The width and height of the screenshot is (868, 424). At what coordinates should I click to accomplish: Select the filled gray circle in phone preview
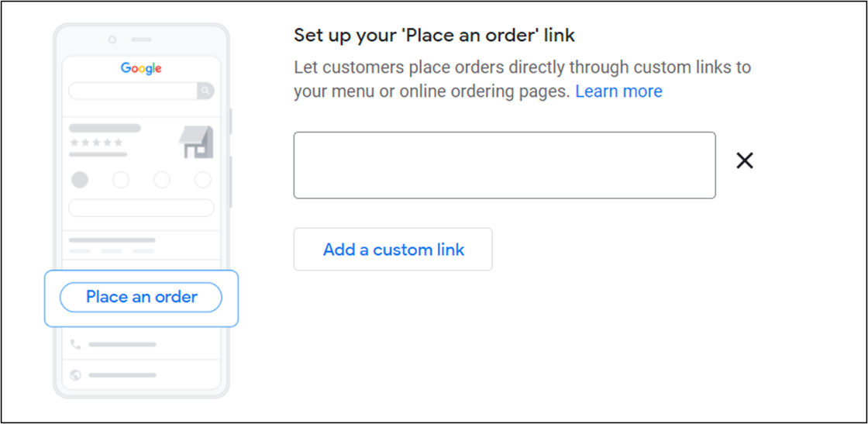pyautogui.click(x=80, y=180)
